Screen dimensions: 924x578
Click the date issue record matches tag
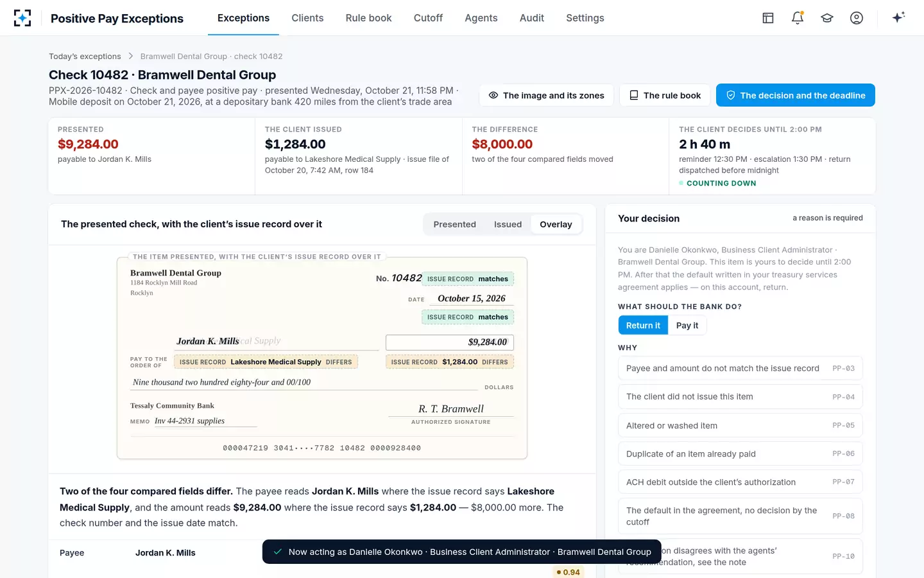(x=468, y=317)
